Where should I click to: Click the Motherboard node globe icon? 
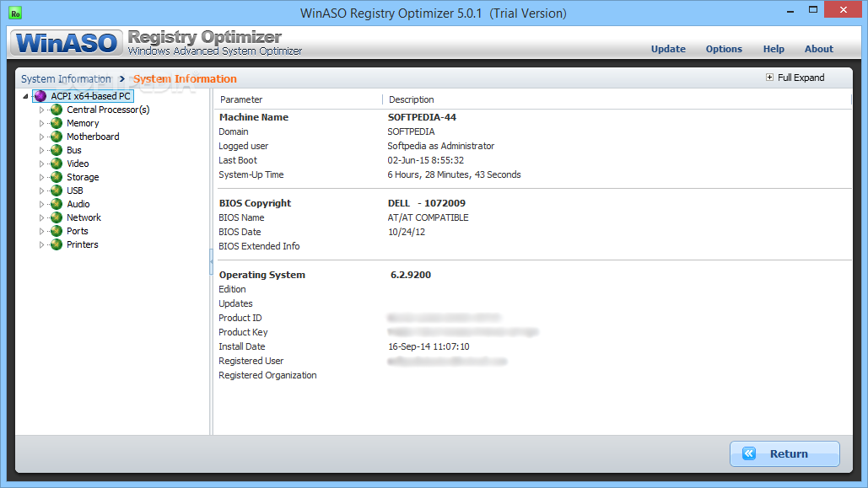[x=57, y=137]
